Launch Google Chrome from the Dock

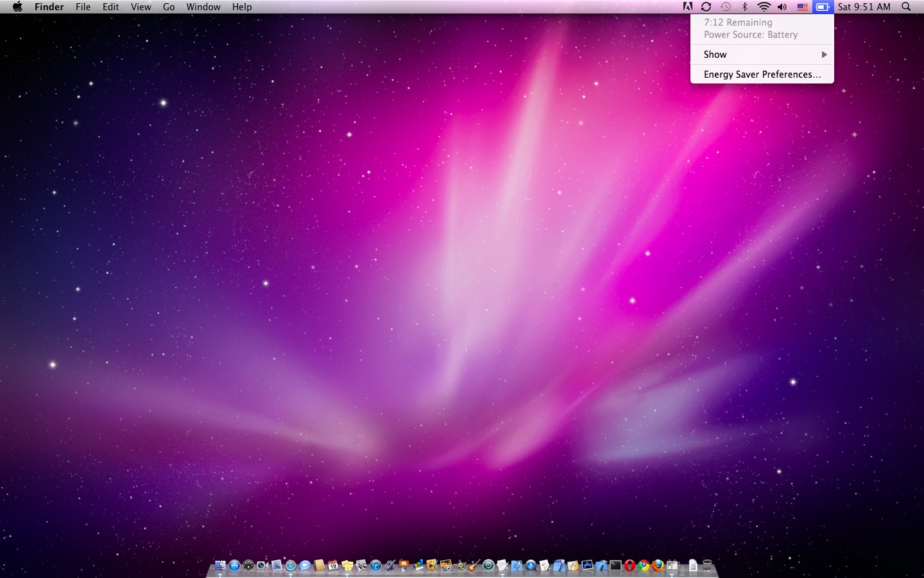tap(644, 565)
